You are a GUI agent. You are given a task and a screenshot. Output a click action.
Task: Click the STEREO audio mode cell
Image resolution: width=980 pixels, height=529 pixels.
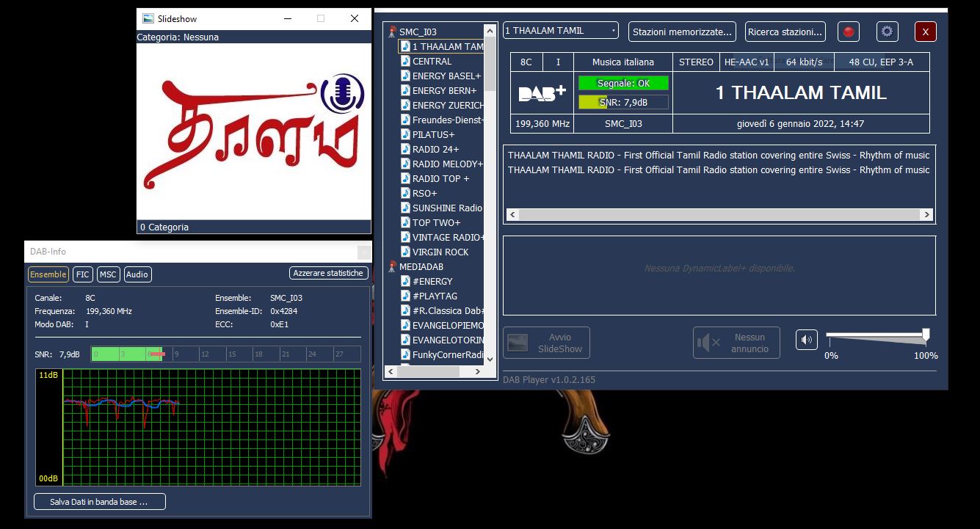click(x=696, y=62)
